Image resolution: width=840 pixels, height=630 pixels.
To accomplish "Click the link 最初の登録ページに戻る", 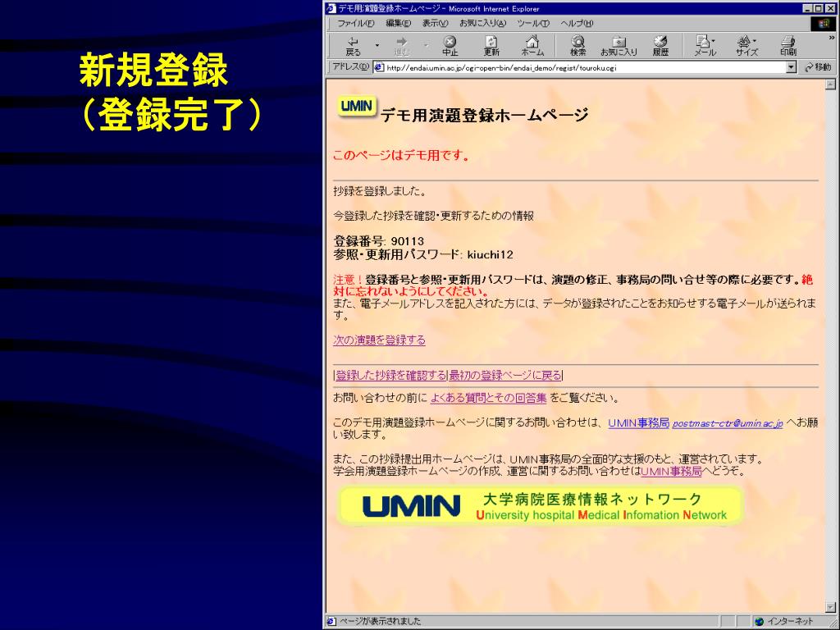I will 505,376.
